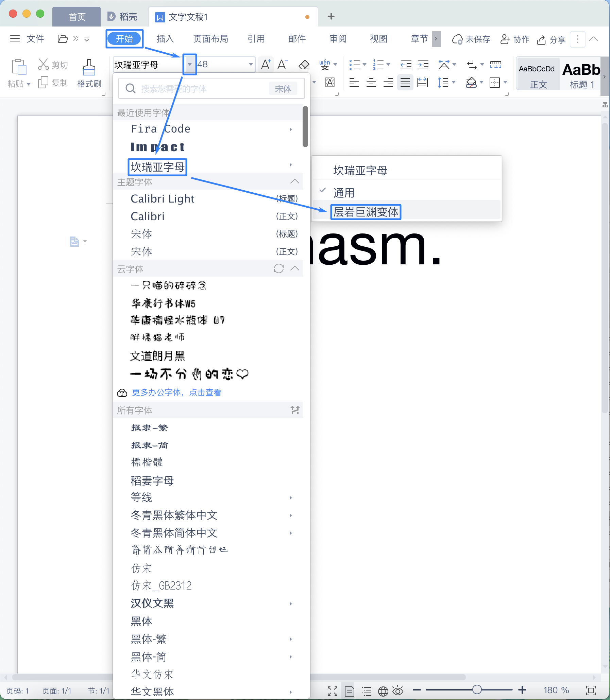Collapse the 主题字体 section
The height and width of the screenshot is (700, 610).
tap(295, 181)
